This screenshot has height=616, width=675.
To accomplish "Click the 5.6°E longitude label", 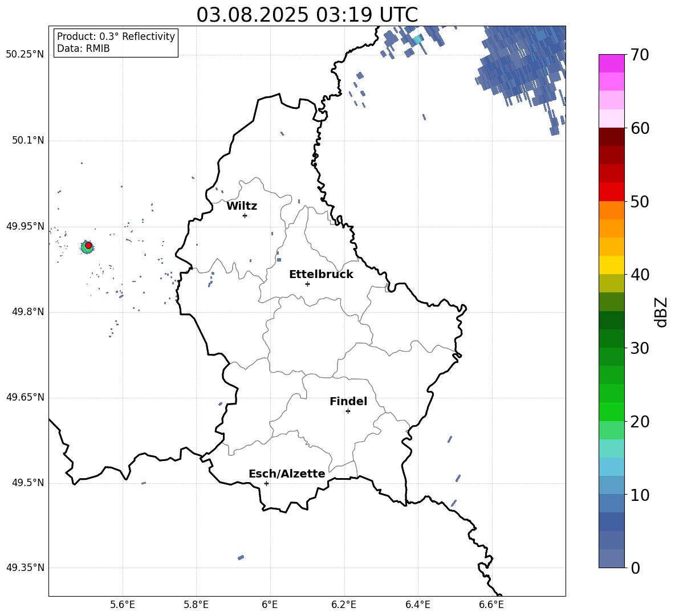I will tap(123, 605).
